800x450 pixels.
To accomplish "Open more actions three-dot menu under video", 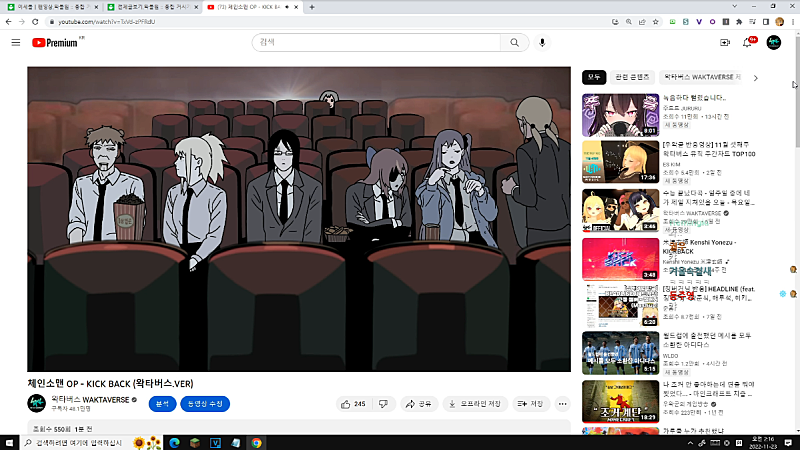I will 562,404.
